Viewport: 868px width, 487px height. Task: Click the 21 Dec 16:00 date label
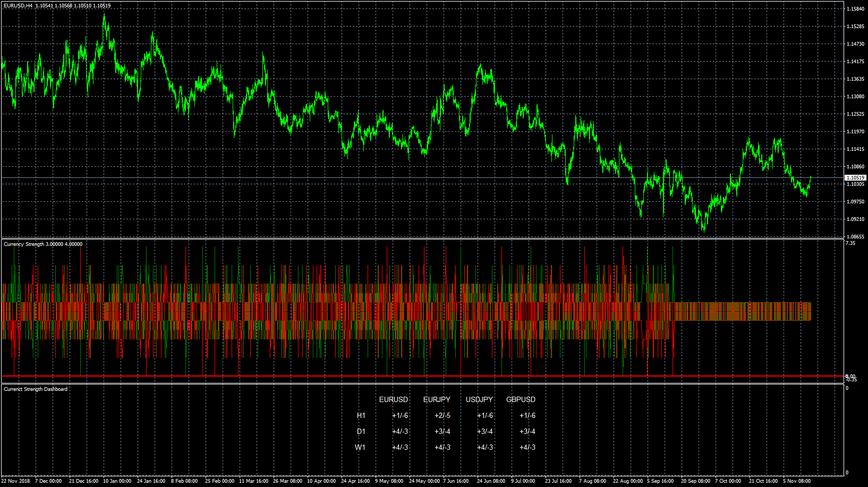(x=83, y=481)
